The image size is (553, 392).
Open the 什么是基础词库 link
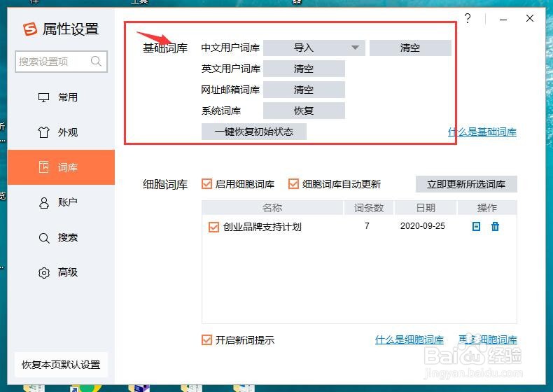(482, 132)
